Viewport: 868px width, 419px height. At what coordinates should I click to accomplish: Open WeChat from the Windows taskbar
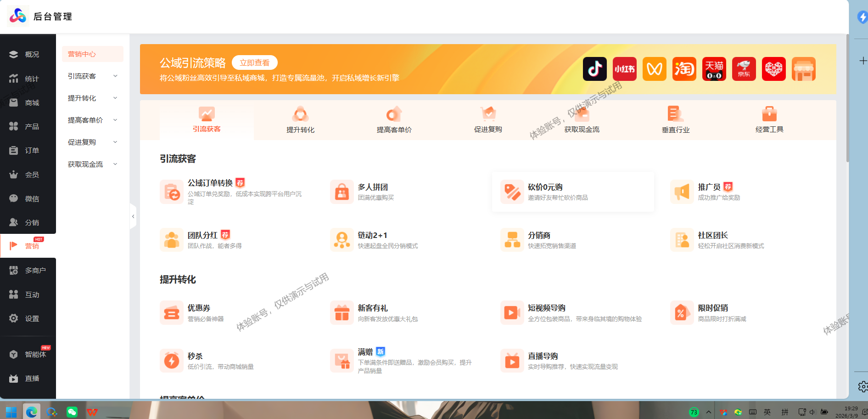(72, 412)
